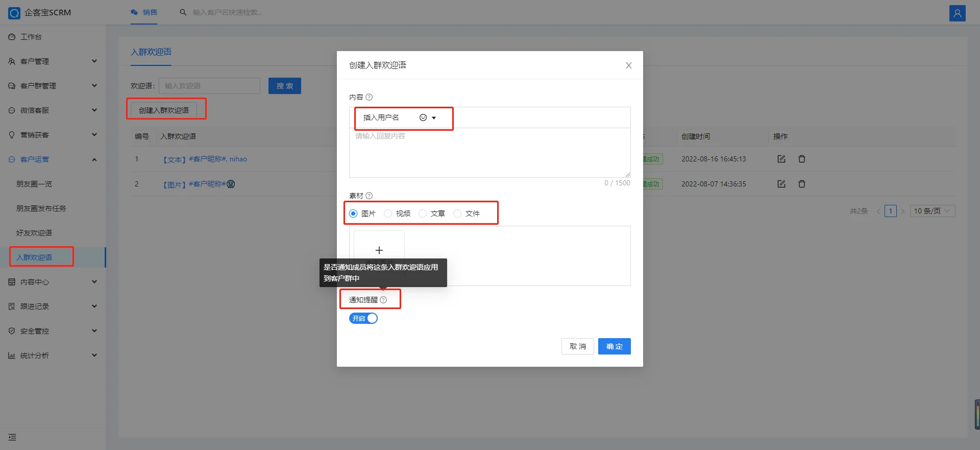This screenshot has width=980, height=450.
Task: Open the emoji dropdown arrow
Action: (434, 118)
